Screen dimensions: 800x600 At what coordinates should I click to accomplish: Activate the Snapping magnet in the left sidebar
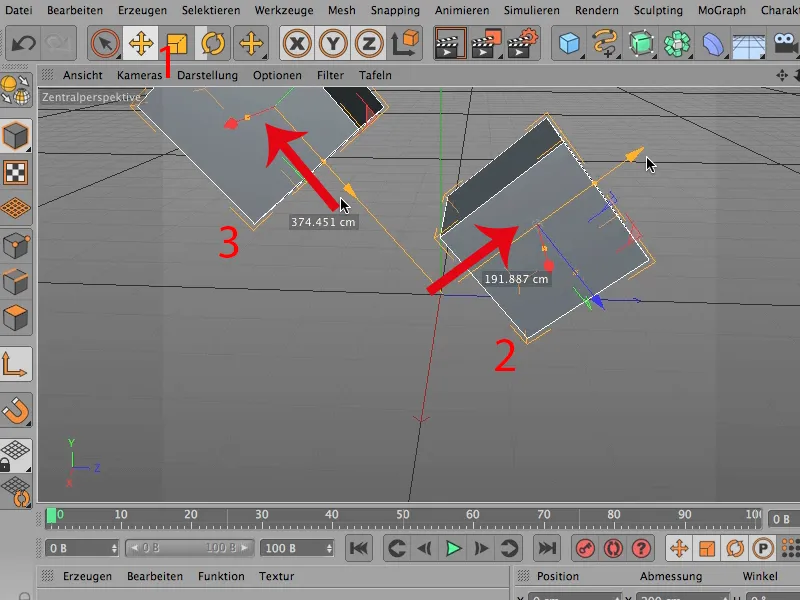click(x=17, y=411)
